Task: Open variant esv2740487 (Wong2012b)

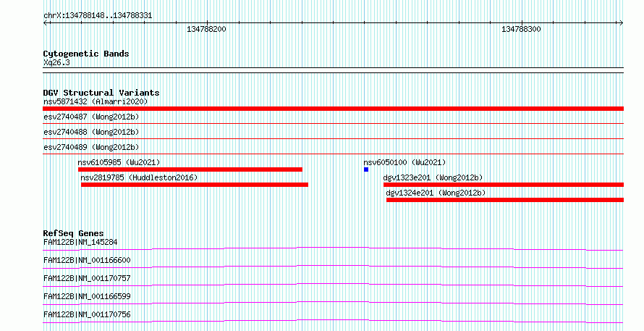Action: 91,117
